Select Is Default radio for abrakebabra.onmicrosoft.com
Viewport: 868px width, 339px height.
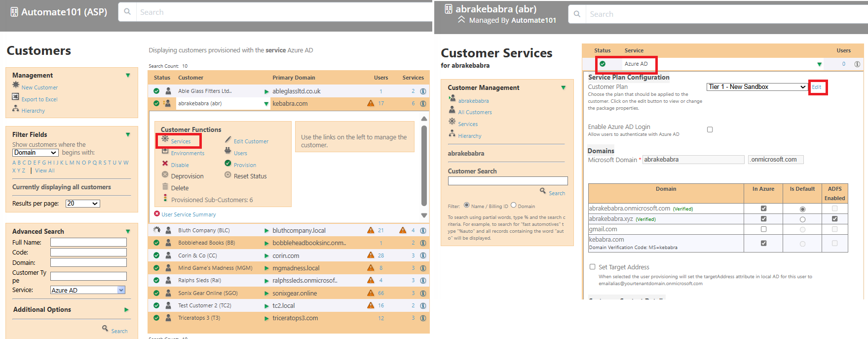click(x=802, y=209)
